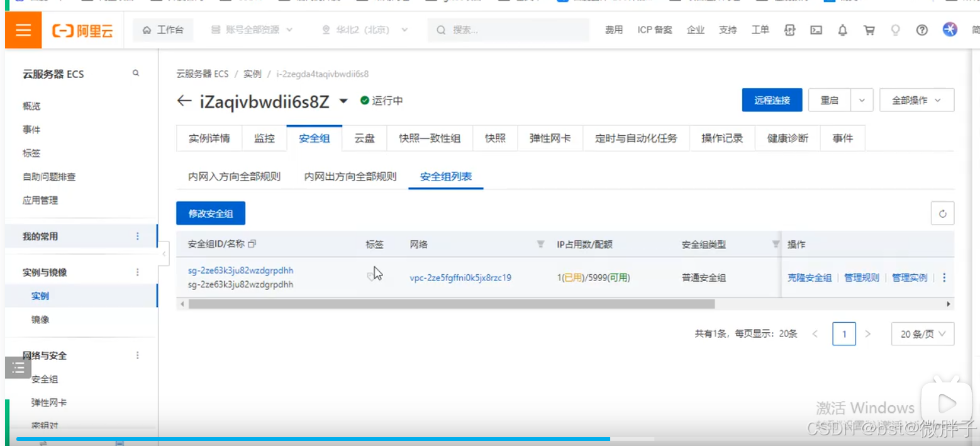
Task: Play video using the bottom-right play icon
Action: (x=946, y=403)
